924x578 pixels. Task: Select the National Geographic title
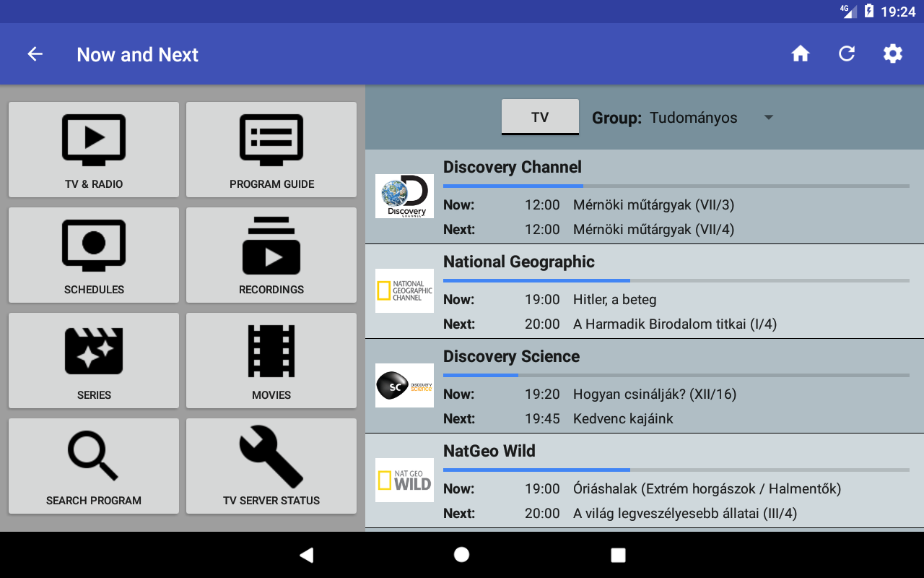tap(519, 262)
